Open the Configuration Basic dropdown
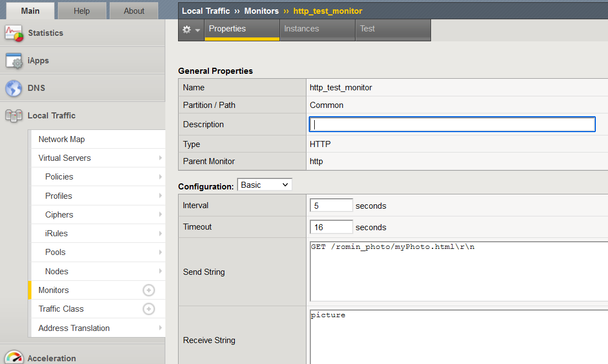Image resolution: width=608 pixels, height=364 pixels. (x=265, y=185)
